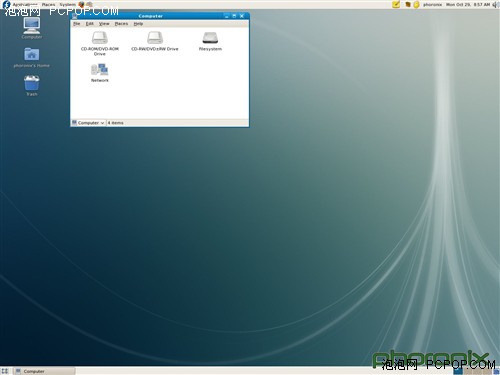Open the Edit menu
This screenshot has width=500, height=375.
pyautogui.click(x=89, y=24)
